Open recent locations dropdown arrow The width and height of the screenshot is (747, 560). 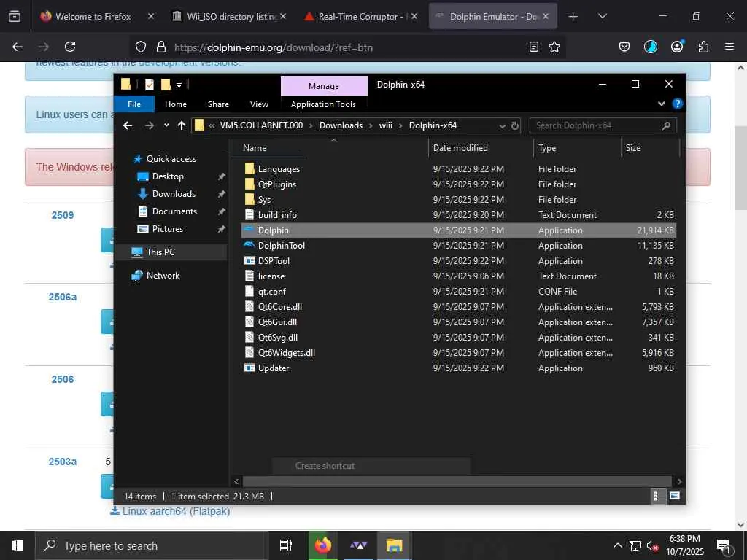tap(166, 125)
